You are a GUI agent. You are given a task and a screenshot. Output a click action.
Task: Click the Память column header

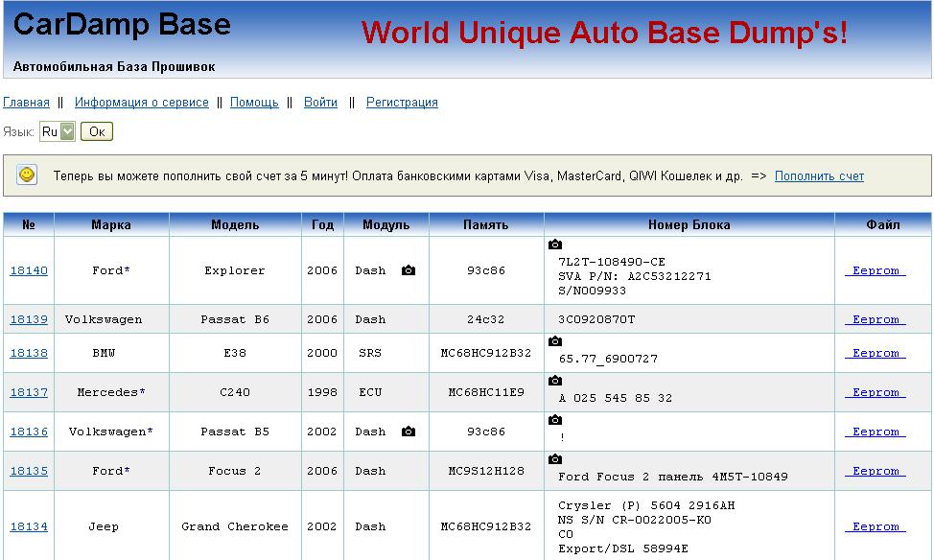click(486, 224)
